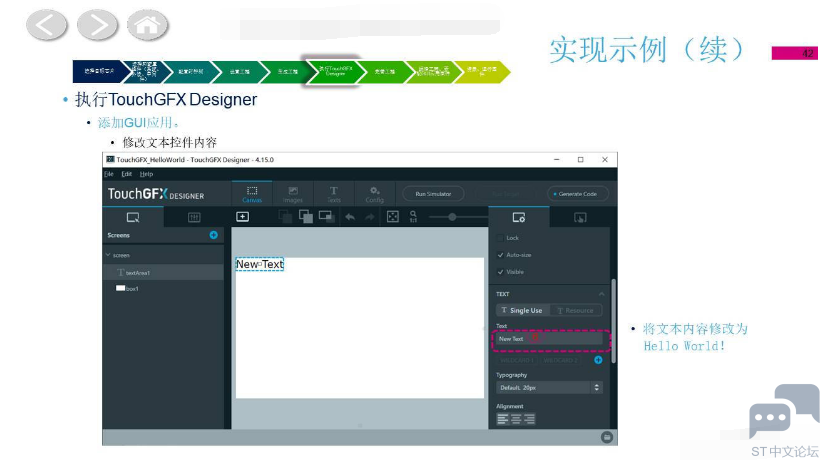The width and height of the screenshot is (828, 467).
Task: Click the two-rectangles arrange icon
Action: pyautogui.click(x=326, y=217)
